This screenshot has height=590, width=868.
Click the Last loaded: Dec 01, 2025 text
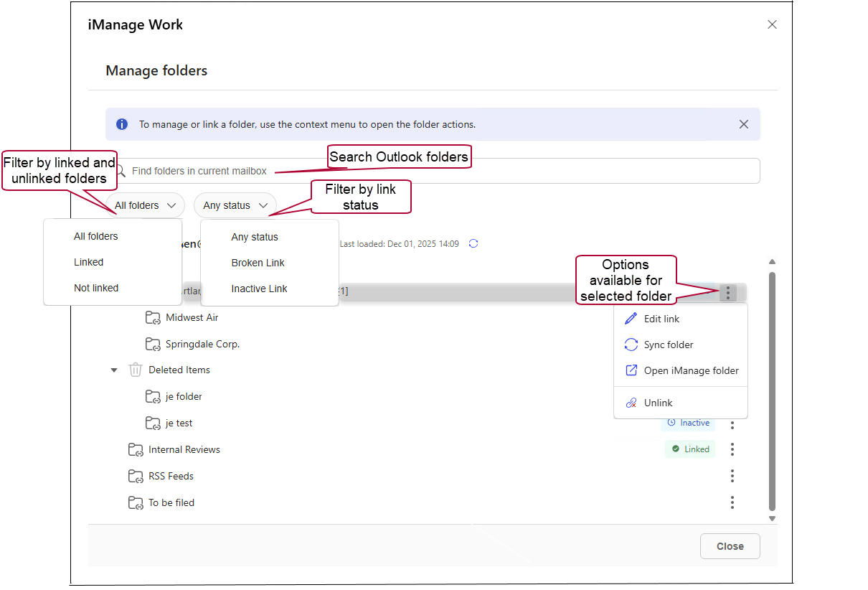(x=400, y=244)
